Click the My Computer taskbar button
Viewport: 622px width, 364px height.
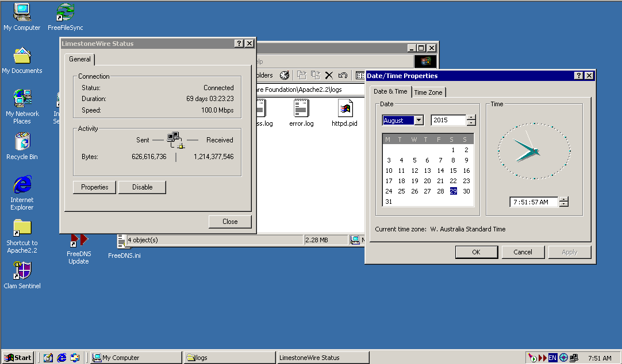[x=136, y=358]
